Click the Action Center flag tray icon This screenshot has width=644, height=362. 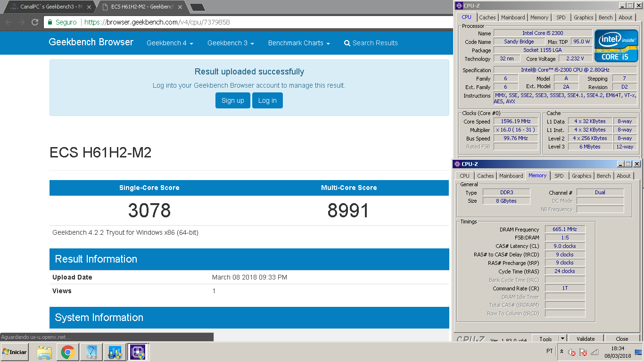(583, 352)
